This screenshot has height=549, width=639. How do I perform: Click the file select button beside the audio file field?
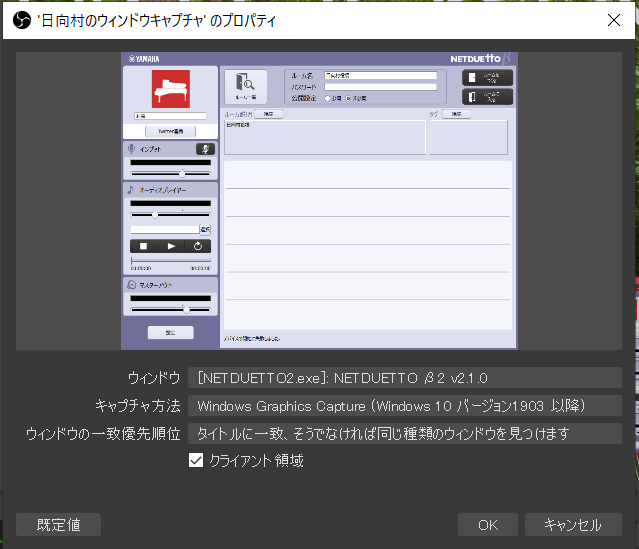[205, 229]
